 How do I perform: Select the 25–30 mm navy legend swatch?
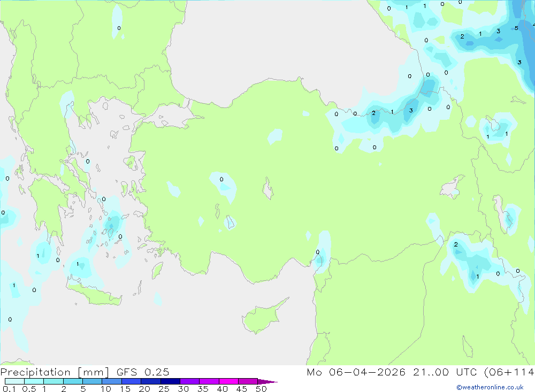(170, 381)
